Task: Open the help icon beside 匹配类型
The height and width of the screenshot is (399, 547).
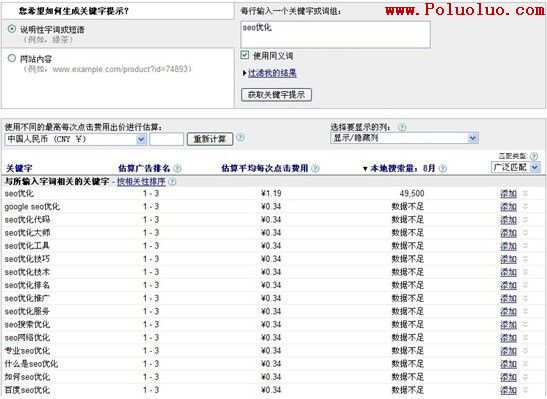Action: click(534, 156)
